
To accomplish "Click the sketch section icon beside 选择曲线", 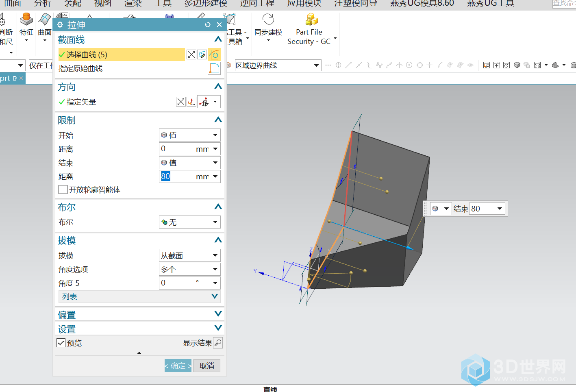I will (202, 54).
